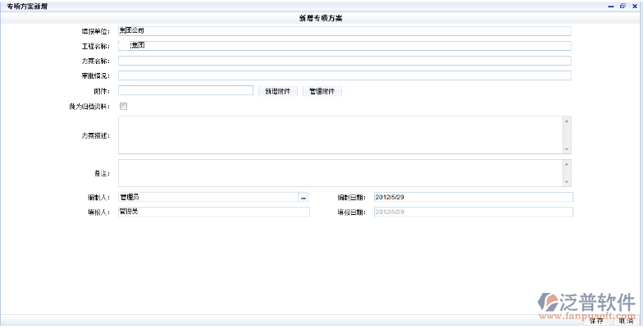Toggle the 做为归档资料 checkbox
Image resolution: width=644 pixels, height=329 pixels.
[124, 106]
